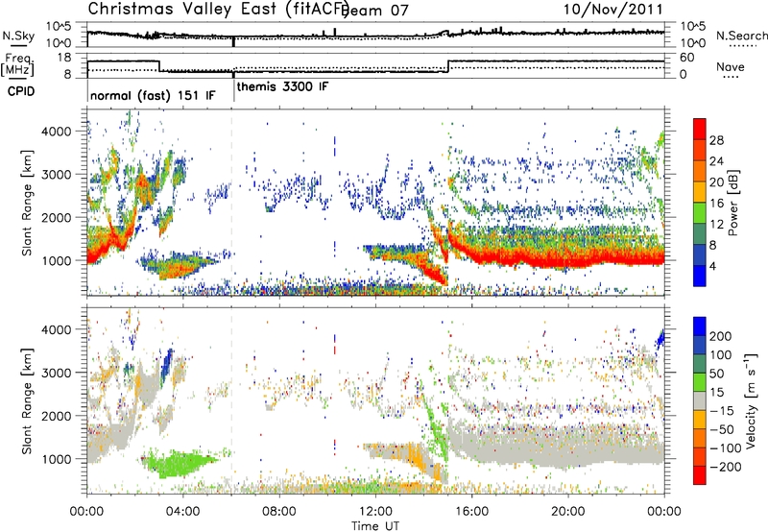768x532 pixels.
Task: Click the 200 label on the Velocity colorbar
Action: (721, 336)
